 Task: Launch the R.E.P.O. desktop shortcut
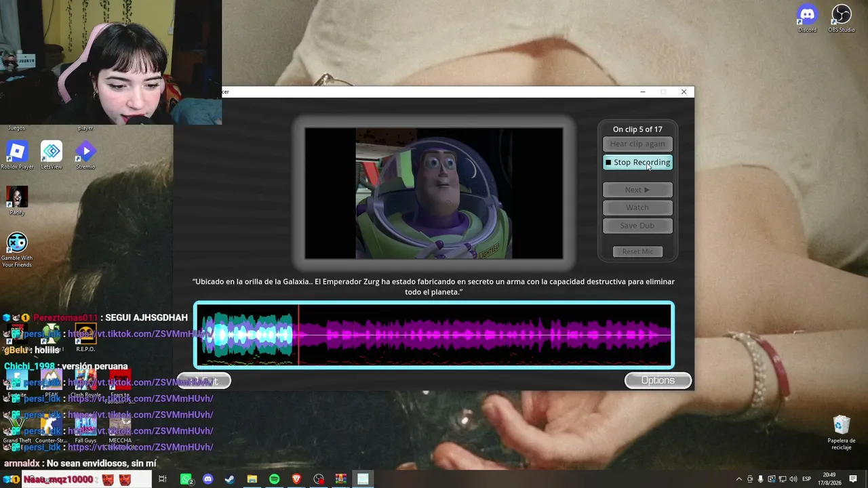pos(85,337)
